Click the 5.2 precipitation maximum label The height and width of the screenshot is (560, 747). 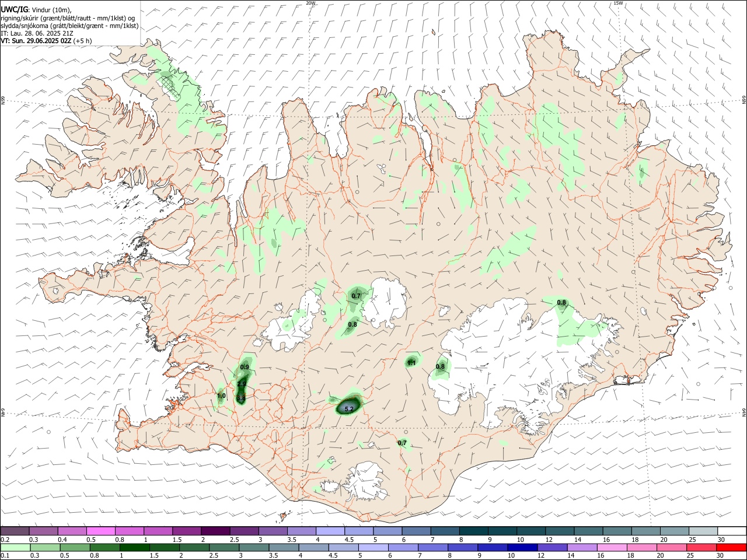point(349,409)
